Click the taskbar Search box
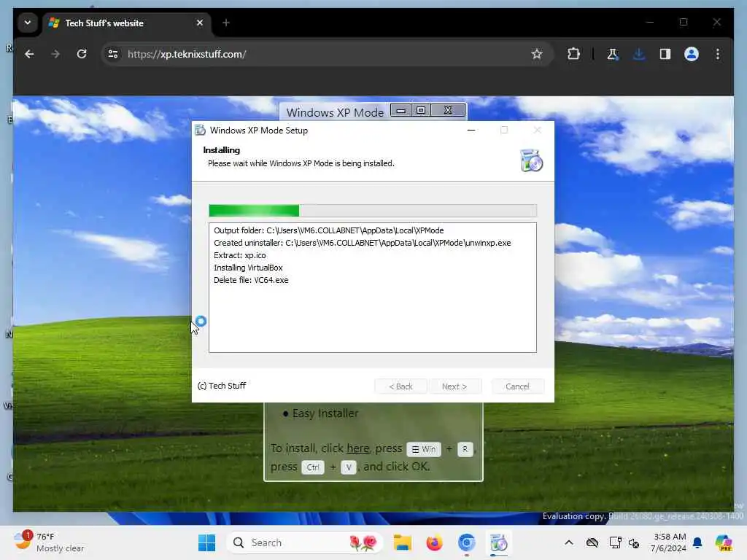Image resolution: width=747 pixels, height=560 pixels. (305, 542)
